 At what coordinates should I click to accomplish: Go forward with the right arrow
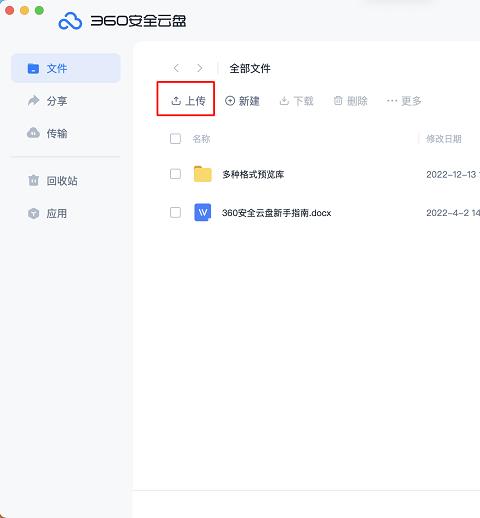pos(199,68)
